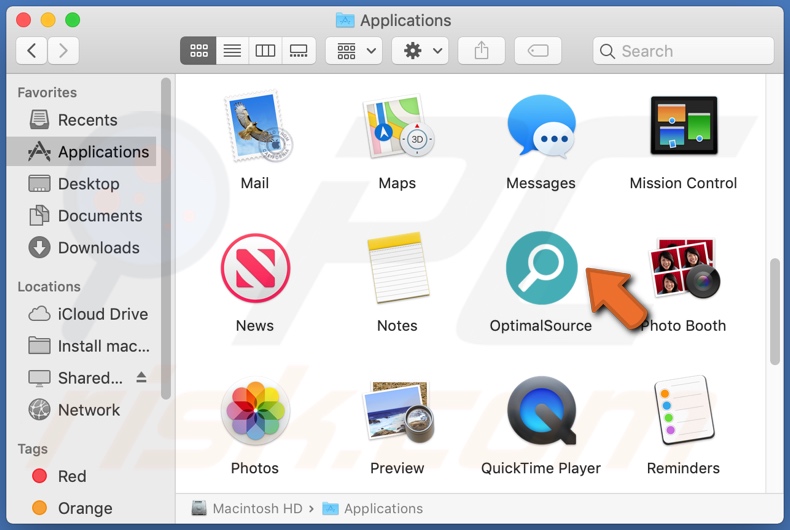This screenshot has width=790, height=530.
Task: Open Network in the sidebar
Action: click(x=81, y=410)
